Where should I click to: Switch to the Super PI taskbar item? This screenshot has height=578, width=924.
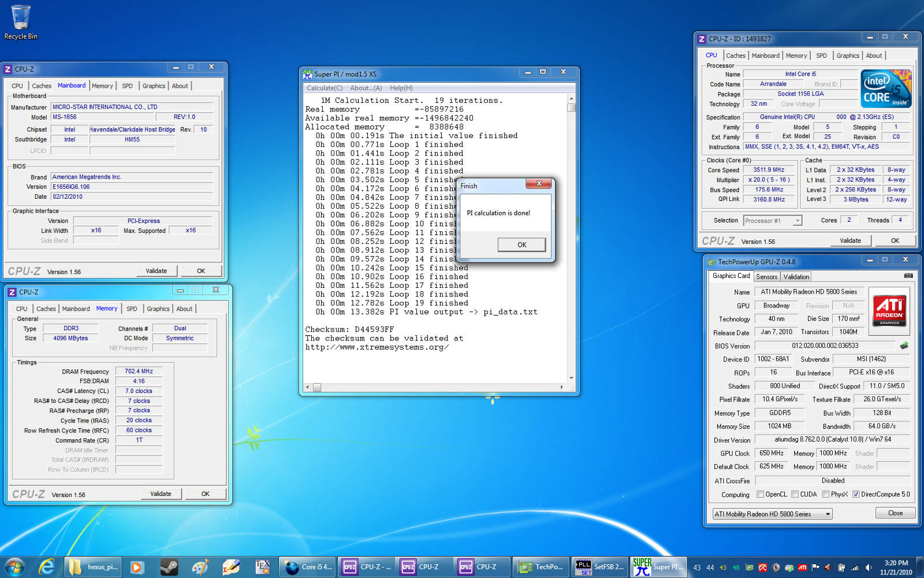pos(658,567)
